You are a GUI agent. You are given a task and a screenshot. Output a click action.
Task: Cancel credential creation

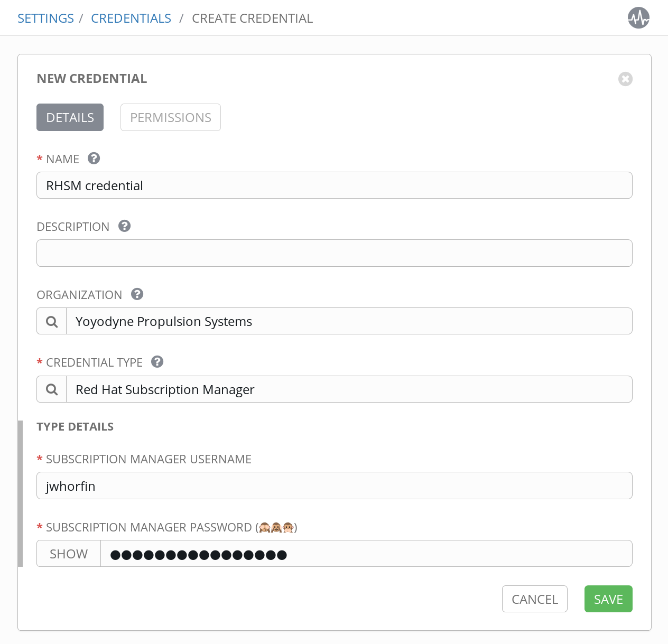point(534,599)
